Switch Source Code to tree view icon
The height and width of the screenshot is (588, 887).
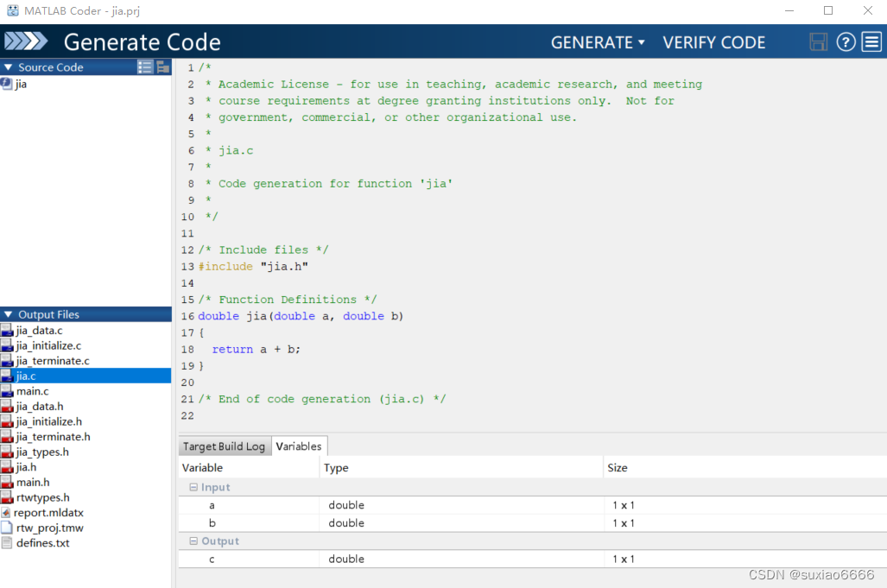[x=163, y=67]
